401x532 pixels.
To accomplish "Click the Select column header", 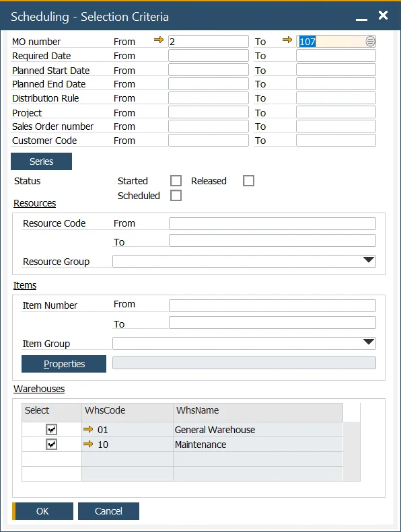I will pos(52,412).
